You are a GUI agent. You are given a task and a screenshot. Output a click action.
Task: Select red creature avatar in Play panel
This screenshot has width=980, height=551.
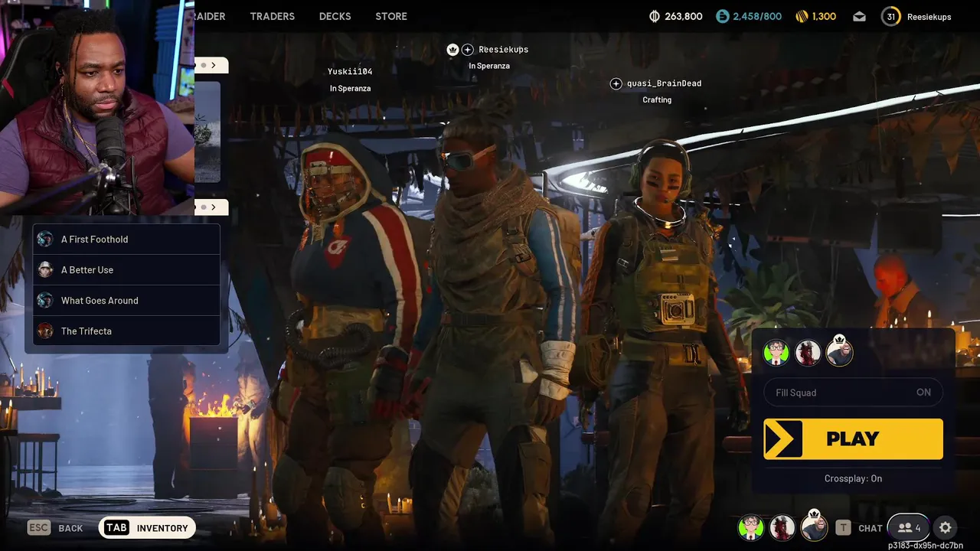808,353
